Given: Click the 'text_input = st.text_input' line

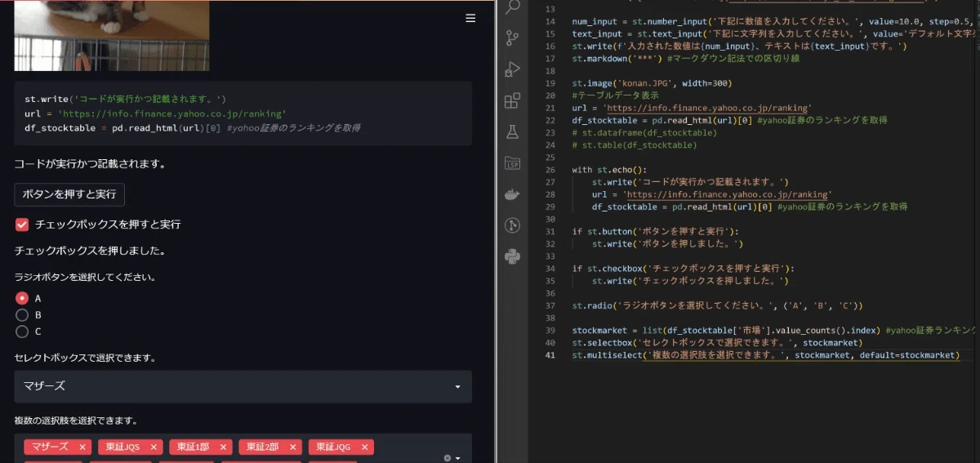Looking at the screenshot, I should tap(773, 33).
